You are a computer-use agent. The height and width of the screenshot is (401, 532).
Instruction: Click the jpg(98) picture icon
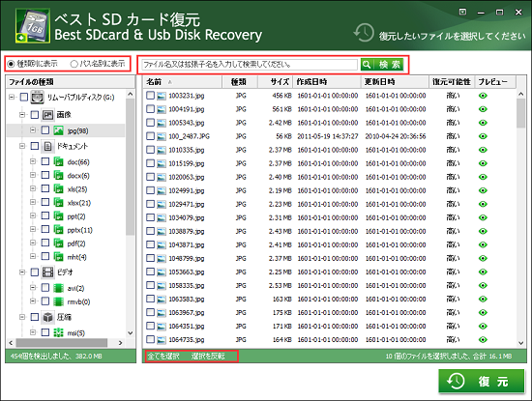pyautogui.click(x=58, y=130)
